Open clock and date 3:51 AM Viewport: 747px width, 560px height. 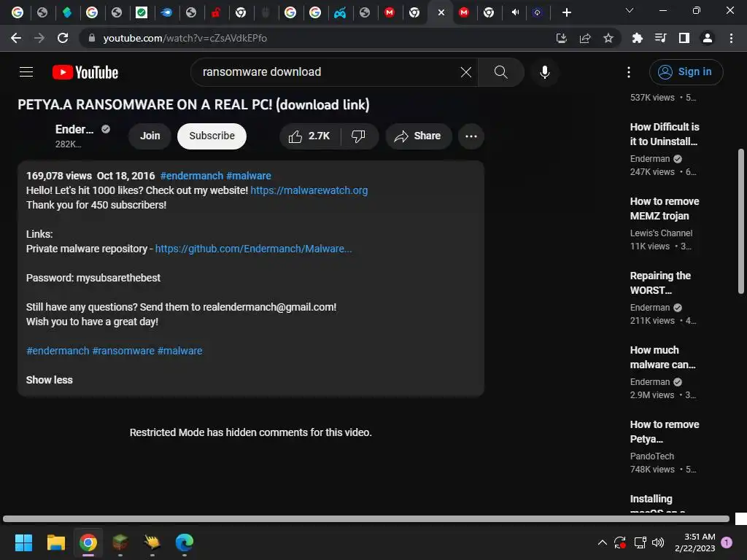695,542
